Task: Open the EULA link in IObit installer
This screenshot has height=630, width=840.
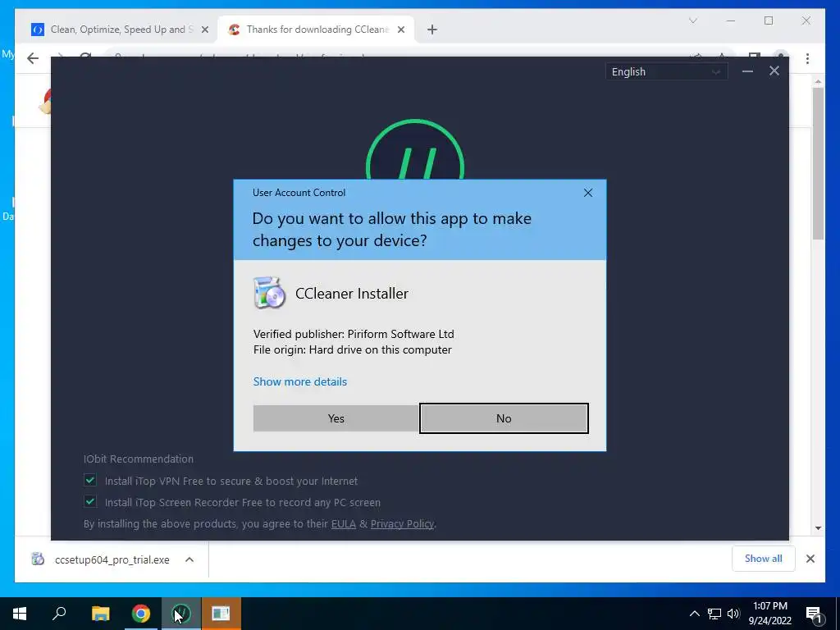Action: pos(344,524)
